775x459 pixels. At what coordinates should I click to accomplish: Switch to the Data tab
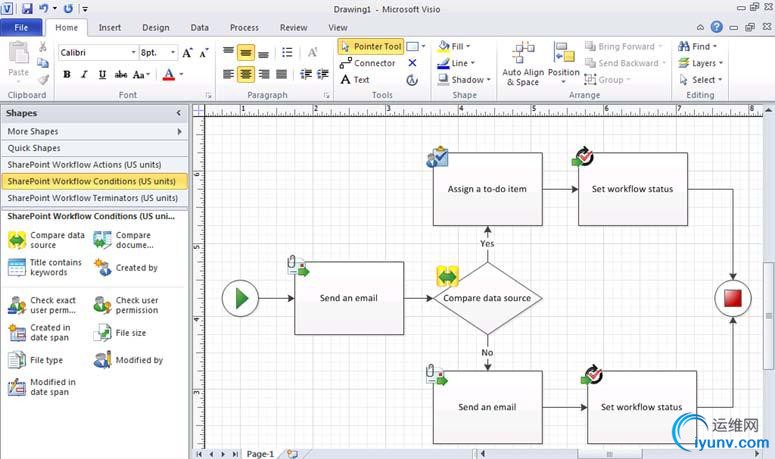pyautogui.click(x=200, y=28)
